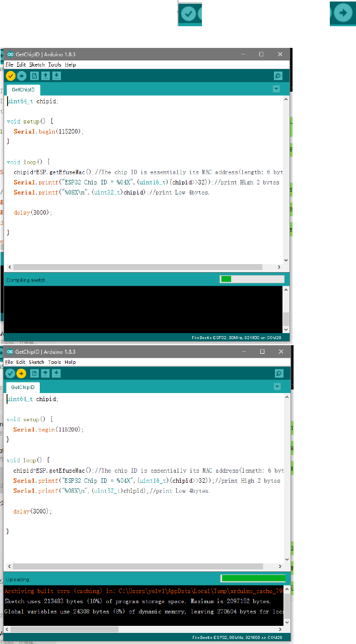
Task: Open Sketch menu in upper Arduino window
Action: coord(37,65)
